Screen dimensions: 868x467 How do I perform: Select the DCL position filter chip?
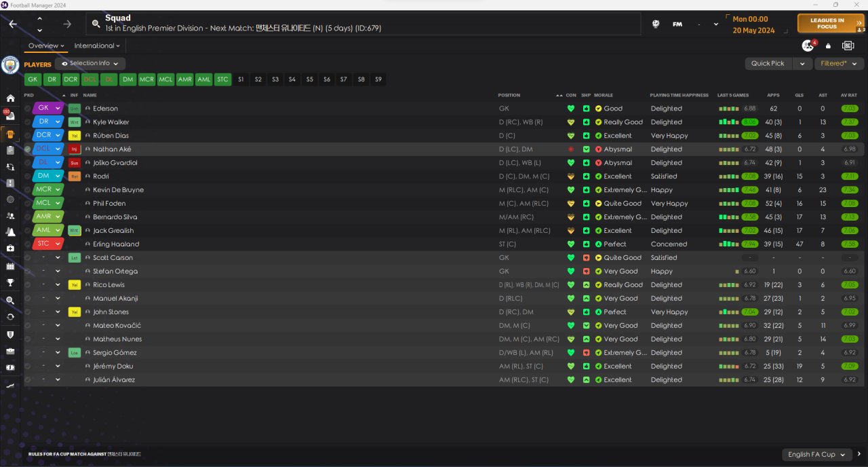pyautogui.click(x=90, y=79)
